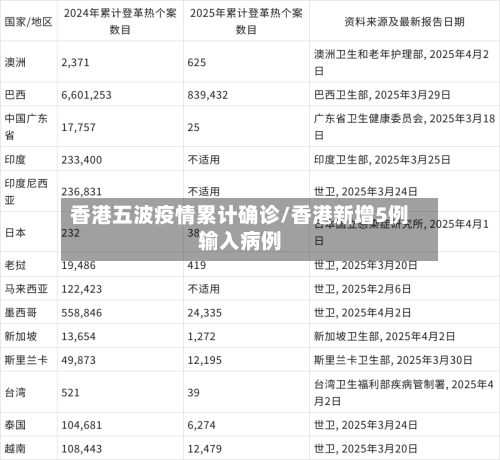Click '不适用' in the 印度尼西亚 row
500x460 pixels.
tap(204, 191)
